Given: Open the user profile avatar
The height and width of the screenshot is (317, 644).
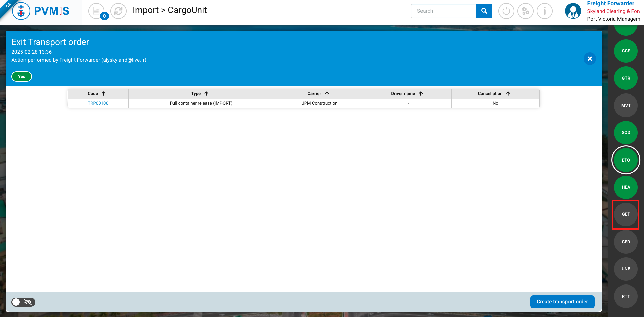Looking at the screenshot, I should tap(573, 11).
